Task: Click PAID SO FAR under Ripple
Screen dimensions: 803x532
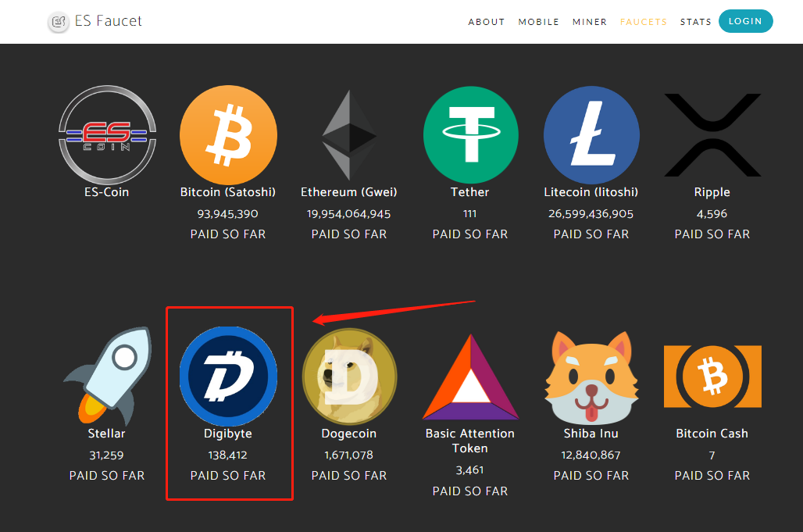Action: pyautogui.click(x=712, y=234)
